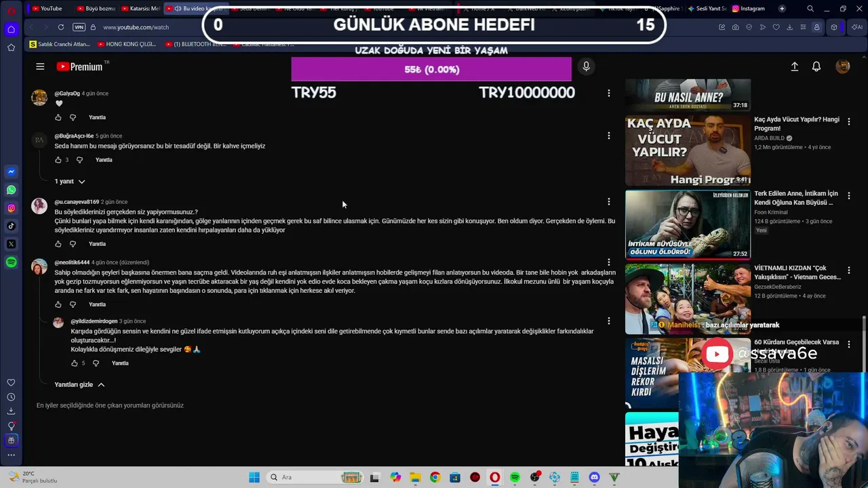The height and width of the screenshot is (488, 868).
Task: Open Instagram in the Opera sidebar
Action: [x=12, y=208]
